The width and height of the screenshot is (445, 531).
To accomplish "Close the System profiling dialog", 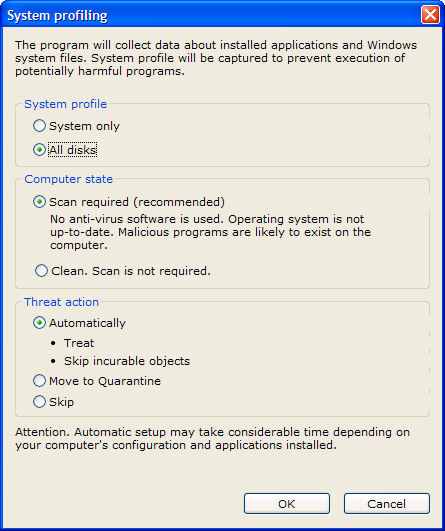I will point(430,15).
